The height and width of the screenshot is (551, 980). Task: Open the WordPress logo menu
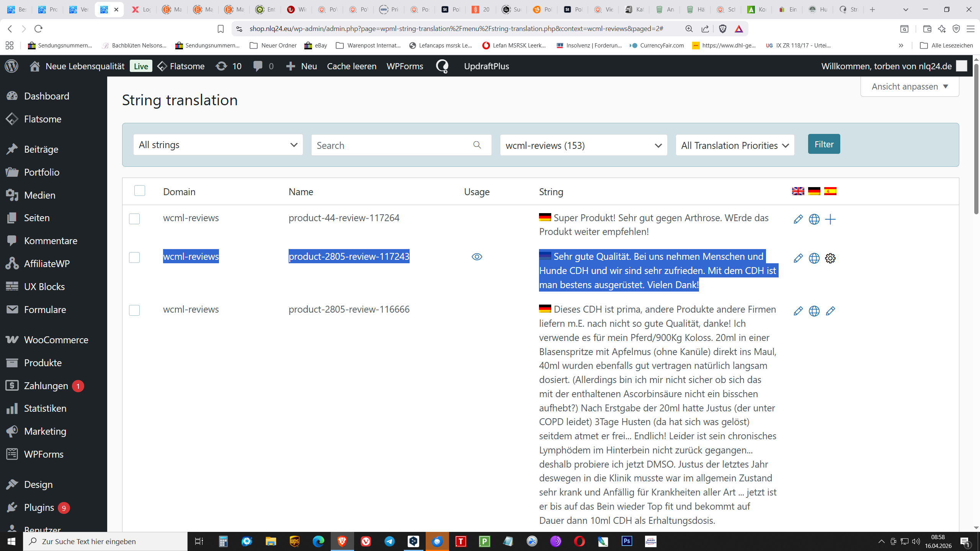pyautogui.click(x=11, y=66)
